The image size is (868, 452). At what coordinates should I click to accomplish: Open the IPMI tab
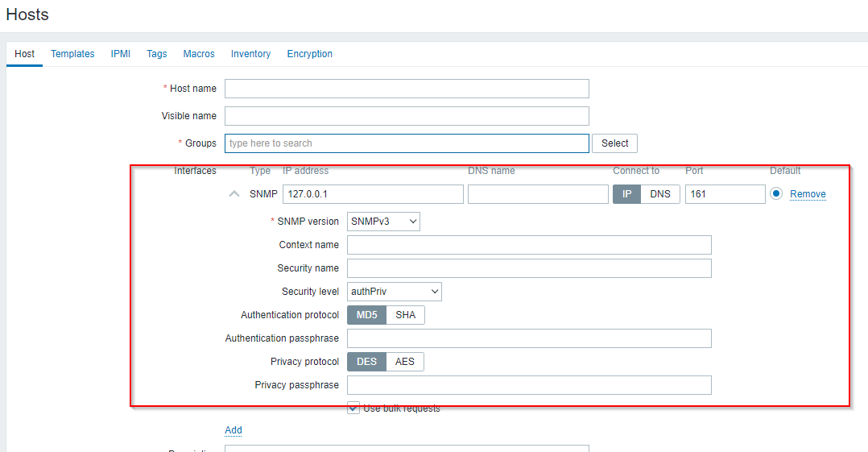(120, 54)
